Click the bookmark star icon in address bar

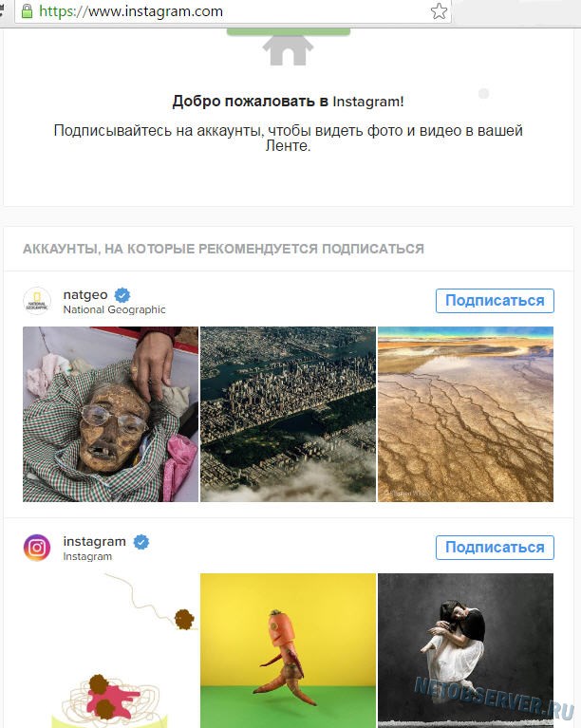[439, 11]
